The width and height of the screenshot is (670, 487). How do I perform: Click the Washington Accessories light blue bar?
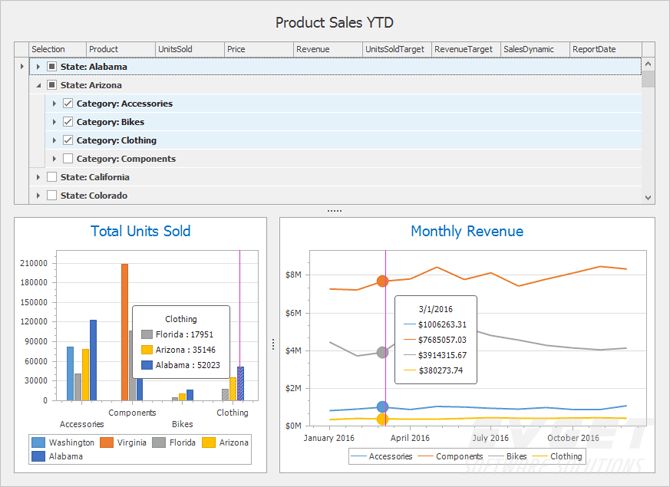click(70, 373)
